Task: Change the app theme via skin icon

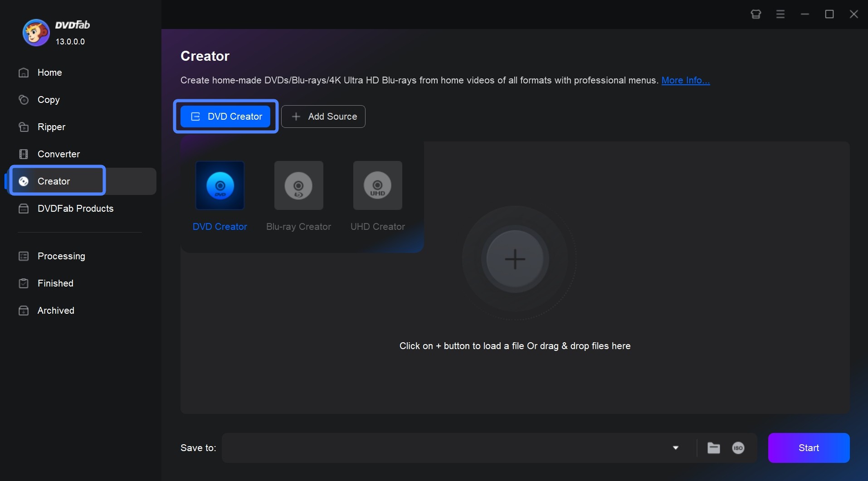Action: click(756, 14)
